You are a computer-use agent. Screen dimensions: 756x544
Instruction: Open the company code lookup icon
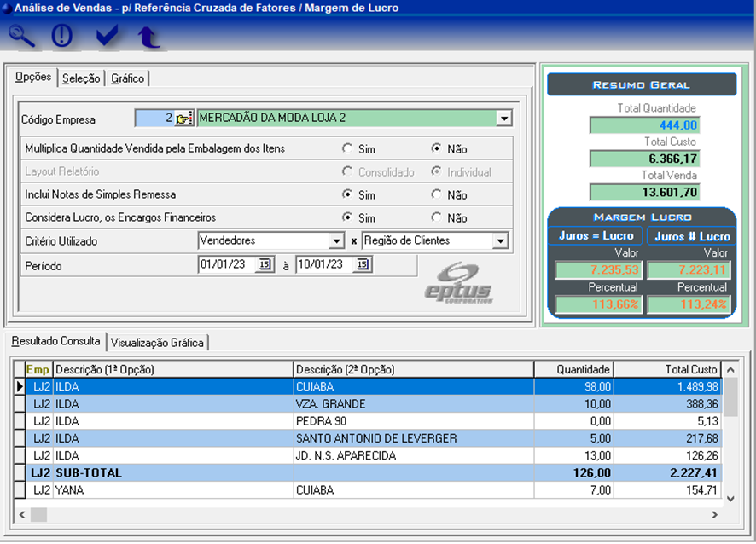(183, 119)
